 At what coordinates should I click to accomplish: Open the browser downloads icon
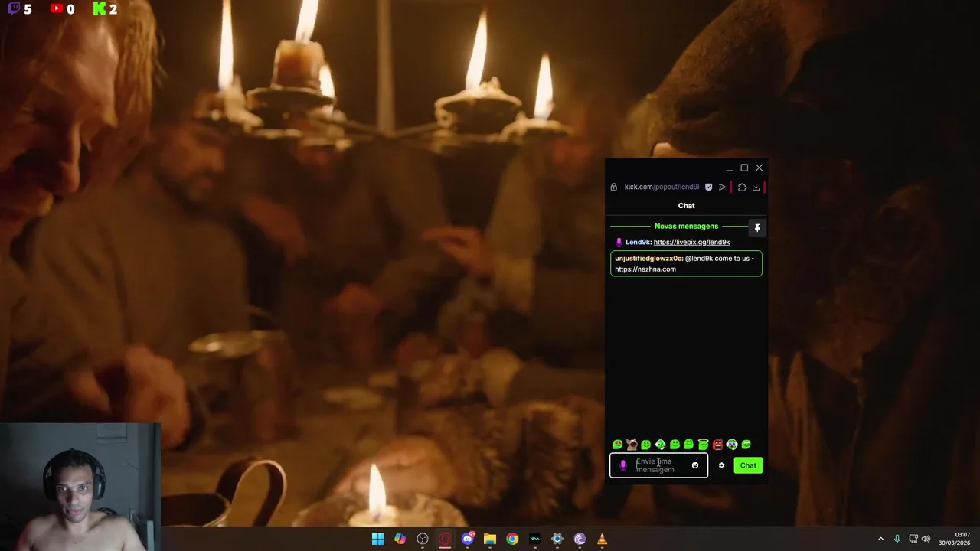click(x=756, y=187)
